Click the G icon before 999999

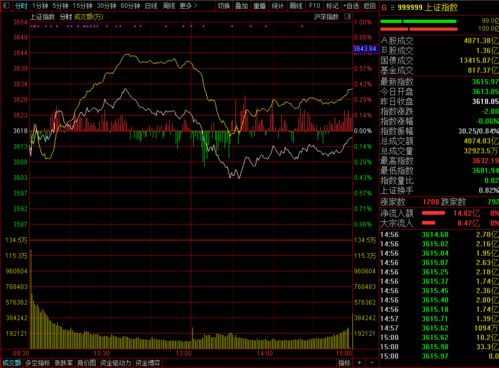point(384,7)
